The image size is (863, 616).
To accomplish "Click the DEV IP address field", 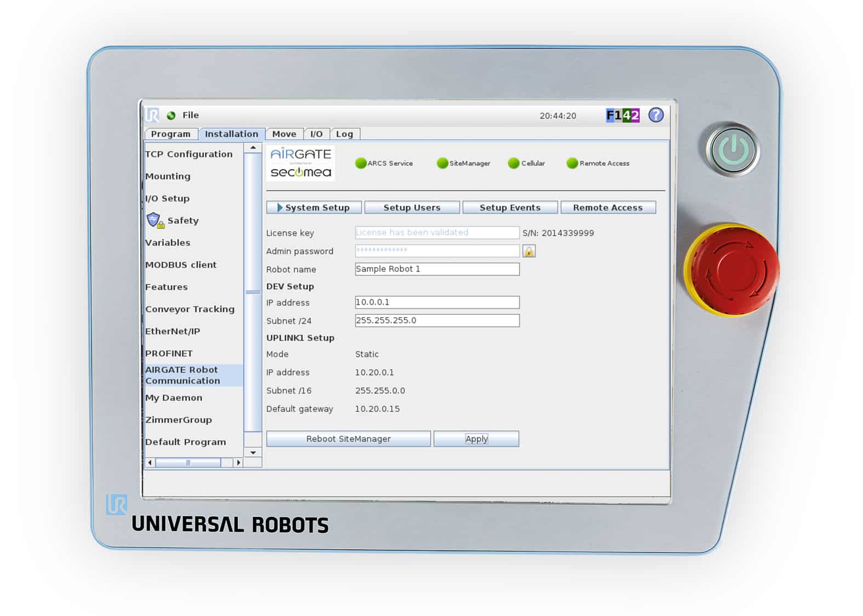I will [x=437, y=302].
